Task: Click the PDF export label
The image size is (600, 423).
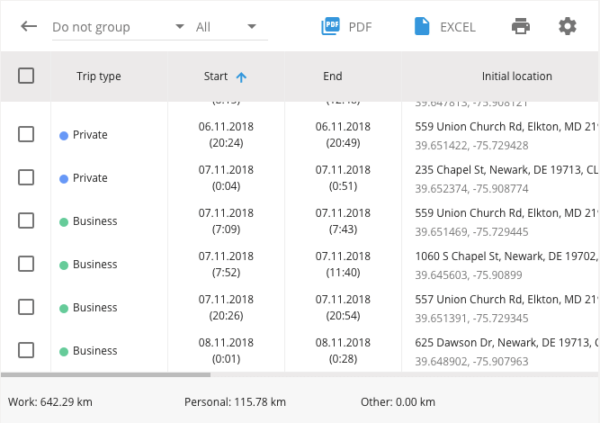Action: pos(360,27)
